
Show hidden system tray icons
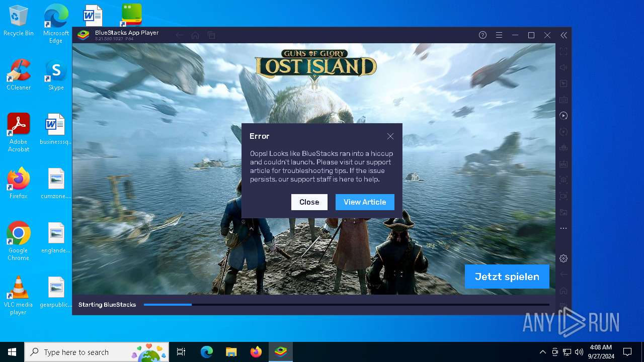pos(542,352)
